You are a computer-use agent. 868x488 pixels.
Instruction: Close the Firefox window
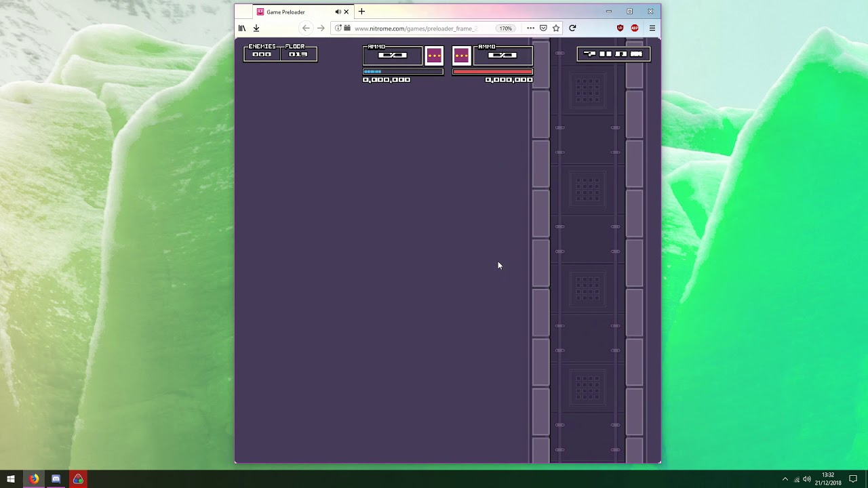(x=650, y=11)
